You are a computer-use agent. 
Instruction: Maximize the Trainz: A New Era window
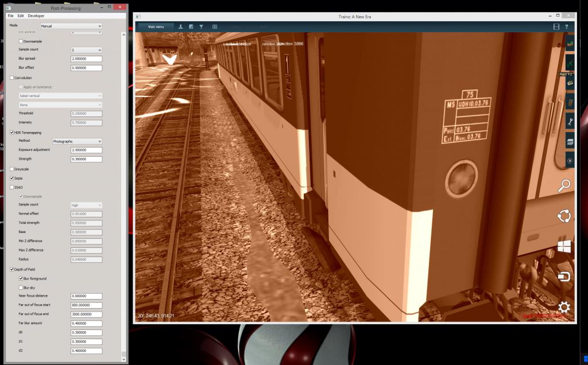(x=558, y=15)
